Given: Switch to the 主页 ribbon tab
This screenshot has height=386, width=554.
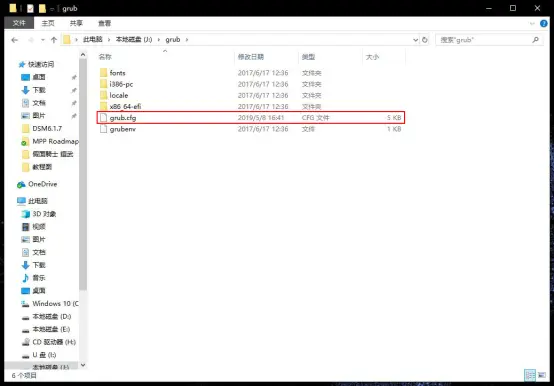Looking at the screenshot, I should (48, 23).
